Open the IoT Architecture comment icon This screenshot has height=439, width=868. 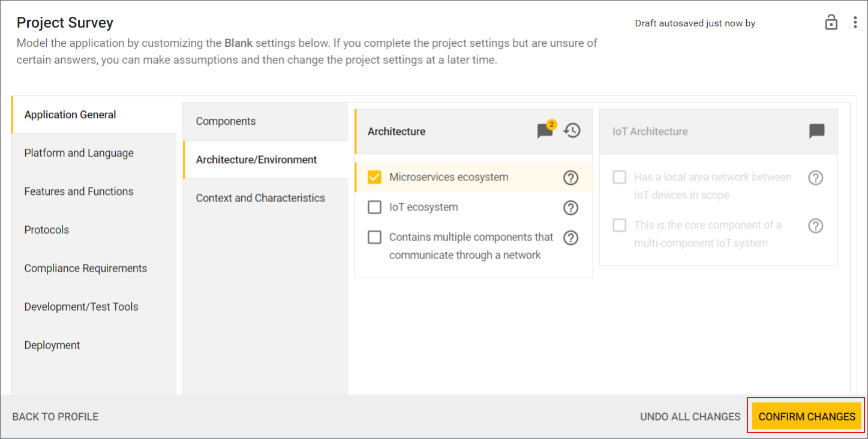[816, 131]
